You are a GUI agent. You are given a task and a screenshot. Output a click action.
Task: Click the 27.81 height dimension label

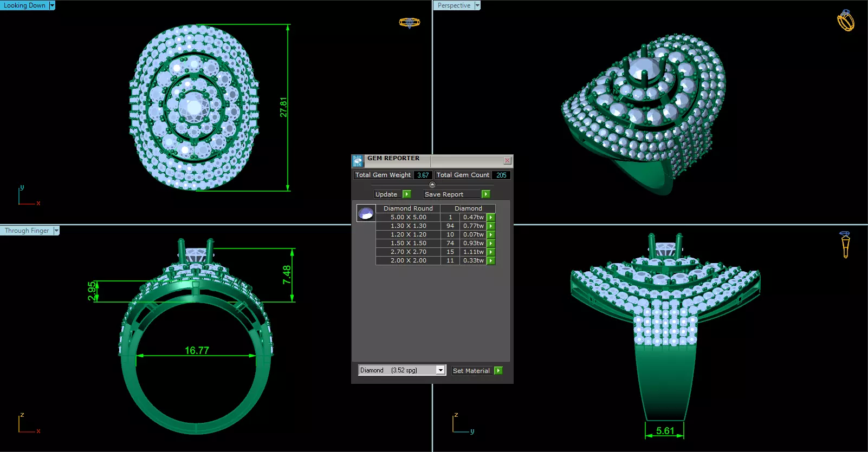click(x=283, y=107)
